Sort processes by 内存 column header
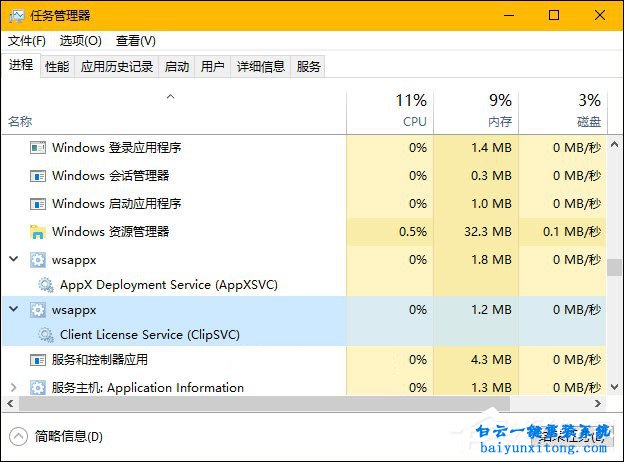Screen dimensions: 624x462 point(476,113)
